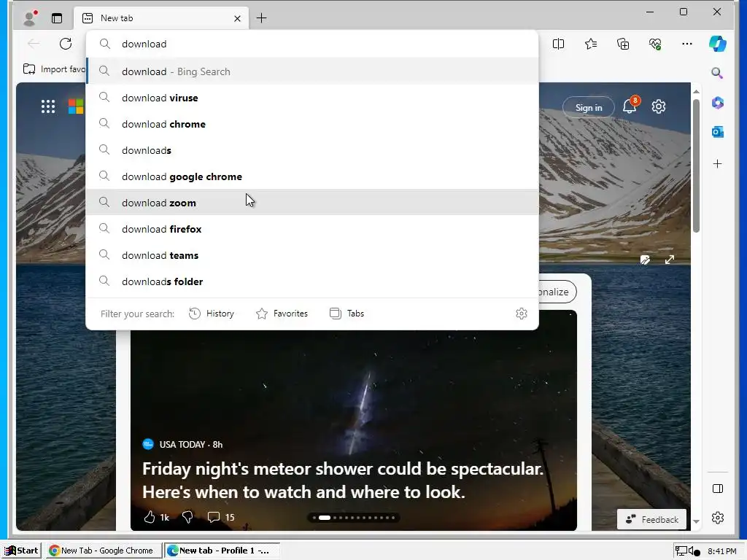Close the New tab tab
Image resolution: width=747 pixels, height=560 pixels.
[x=237, y=18]
